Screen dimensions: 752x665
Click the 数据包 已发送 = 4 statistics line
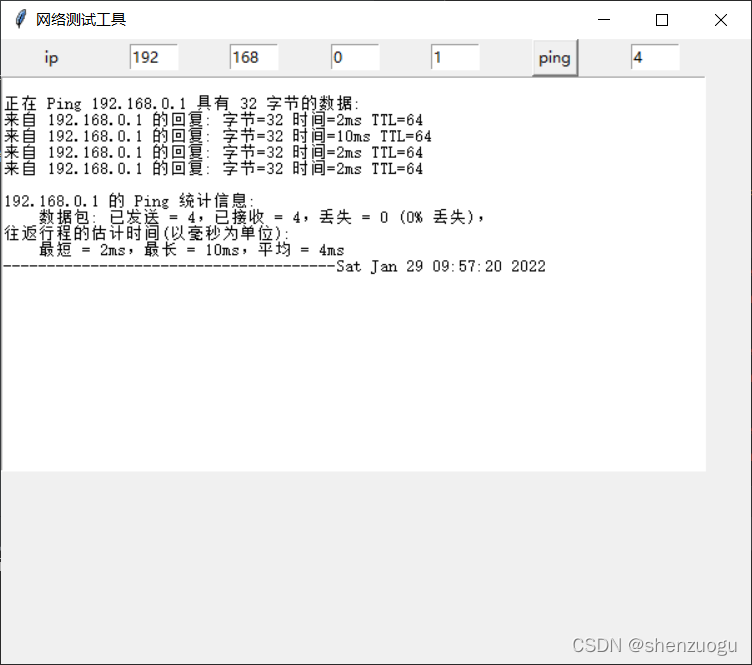tap(261, 217)
